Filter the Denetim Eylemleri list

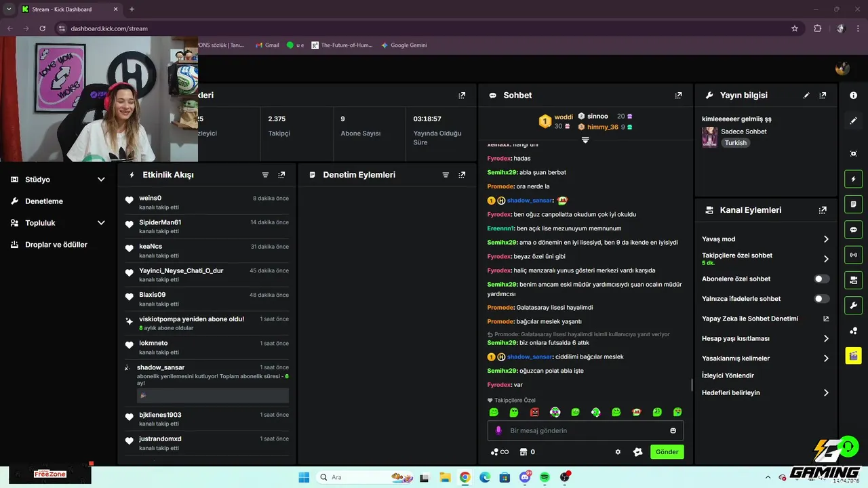pyautogui.click(x=446, y=175)
